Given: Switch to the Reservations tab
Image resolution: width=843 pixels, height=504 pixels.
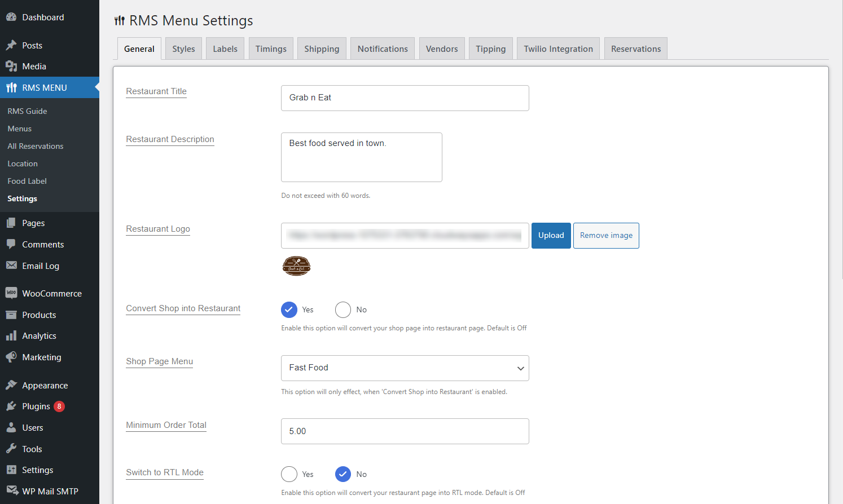Looking at the screenshot, I should click(636, 48).
